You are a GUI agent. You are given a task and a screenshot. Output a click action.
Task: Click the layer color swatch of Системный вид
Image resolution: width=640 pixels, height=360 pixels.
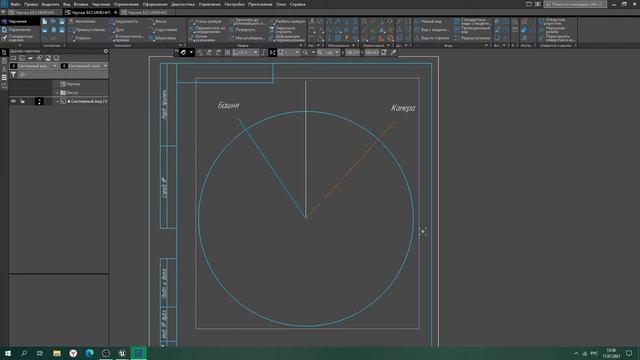(x=39, y=101)
